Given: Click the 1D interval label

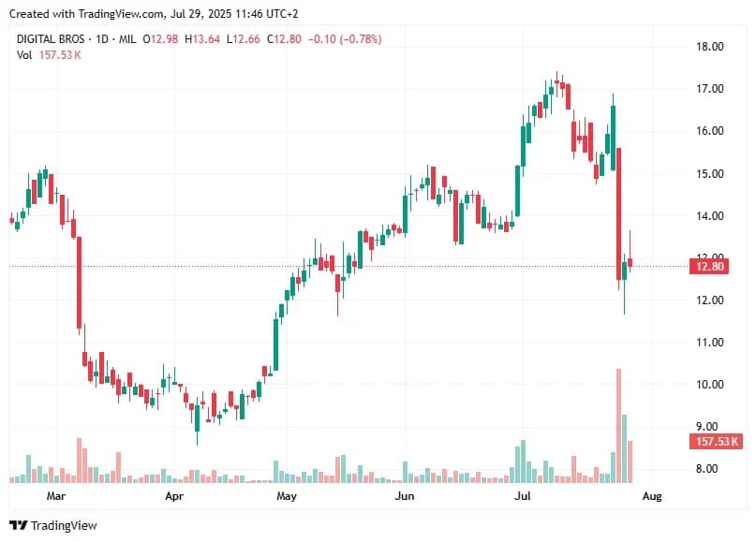Looking at the screenshot, I should [102, 39].
